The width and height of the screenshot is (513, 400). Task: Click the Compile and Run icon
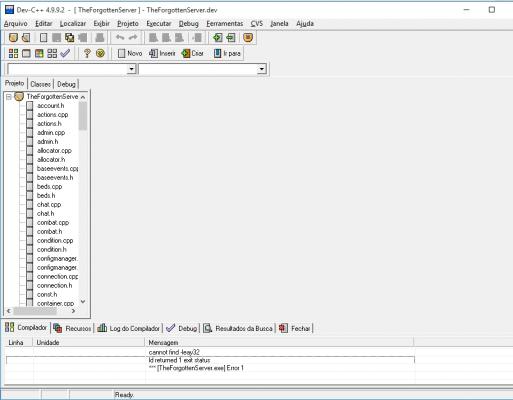(x=39, y=53)
